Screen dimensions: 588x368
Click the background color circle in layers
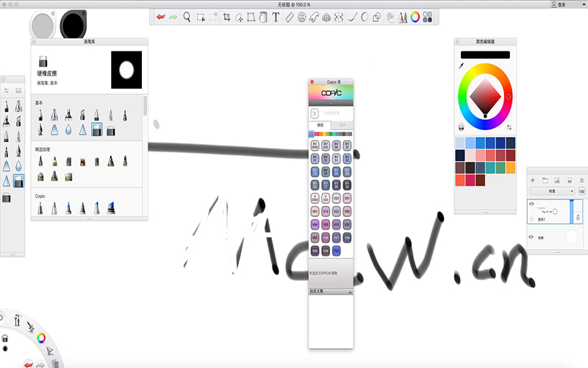coord(572,237)
